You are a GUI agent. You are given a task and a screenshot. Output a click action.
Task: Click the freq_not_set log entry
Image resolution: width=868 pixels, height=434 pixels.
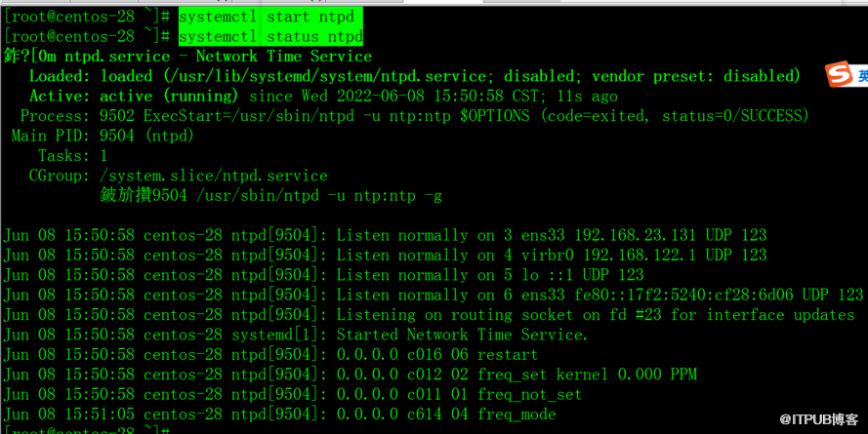pos(529,395)
